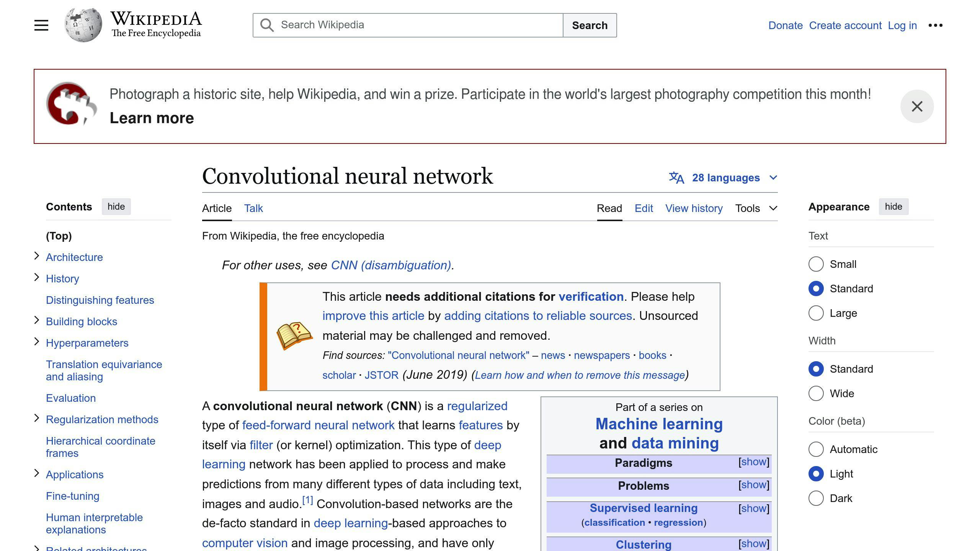Click the verification link in notice
This screenshot has height=551, width=980.
591,297
